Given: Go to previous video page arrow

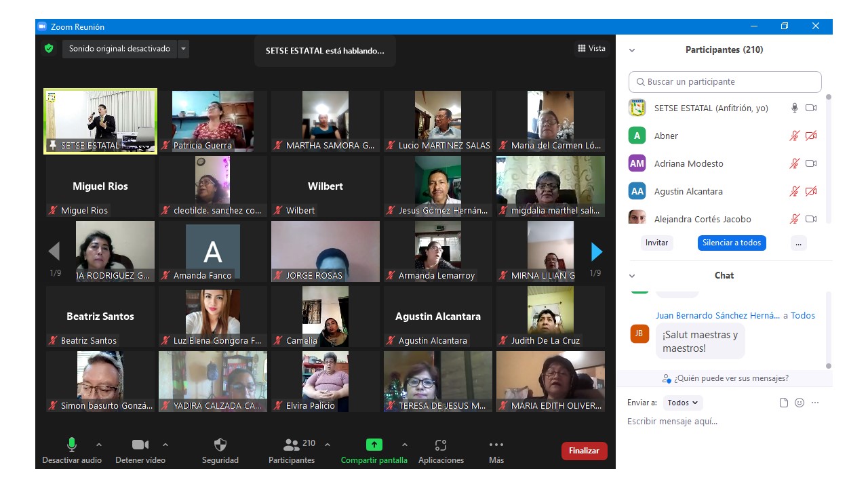Looking at the screenshot, I should [54, 251].
